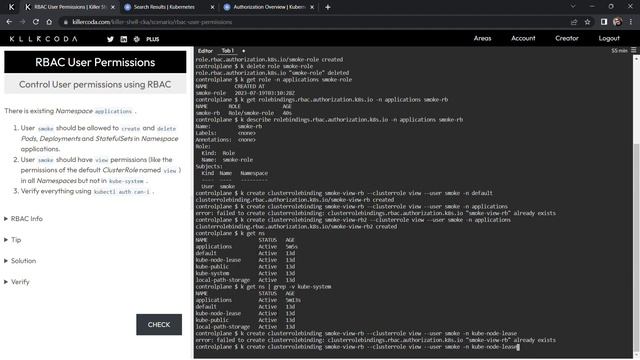
Task: Click the 'applications' namespace code text
Action: tap(113, 111)
